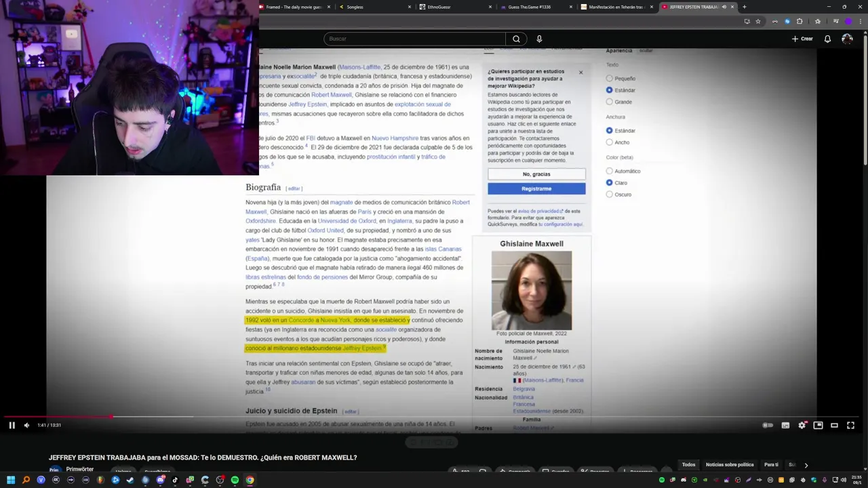Screen dimensions: 868x488
Task: Open a new browser tab
Action: [745, 7]
